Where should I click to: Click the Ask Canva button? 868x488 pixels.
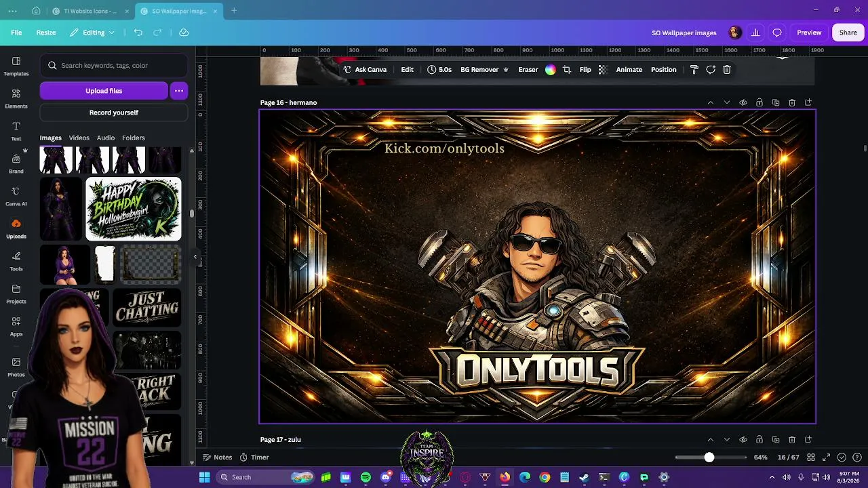(x=365, y=70)
